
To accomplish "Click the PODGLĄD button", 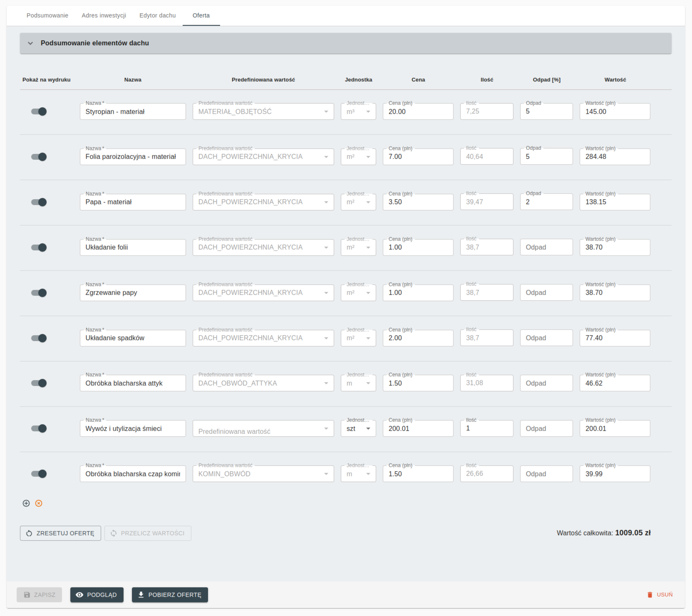I will pos(97,595).
